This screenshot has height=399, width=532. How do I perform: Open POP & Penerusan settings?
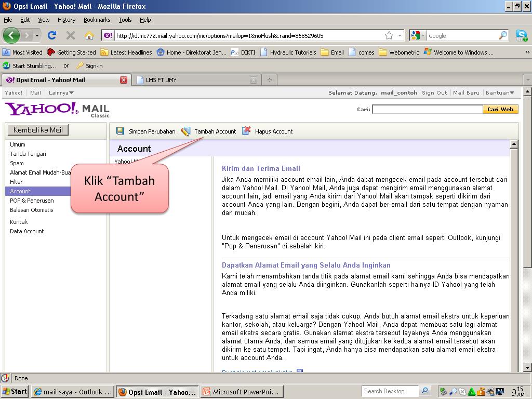32,201
